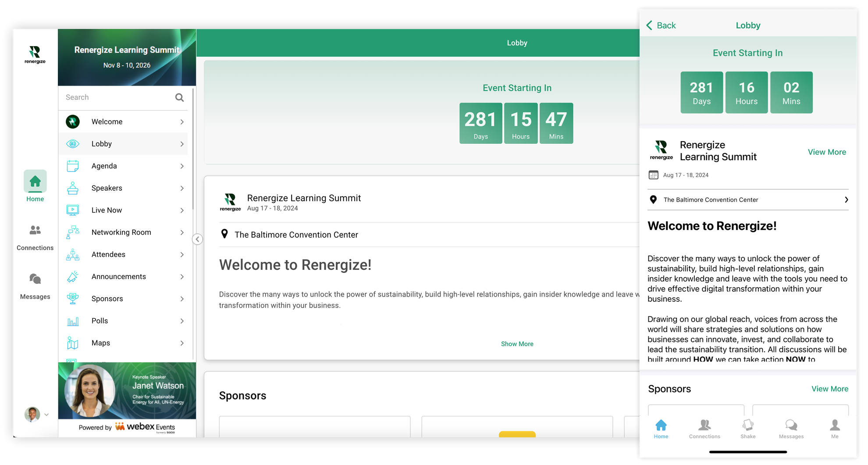
Task: Click the search magnifier icon
Action: click(179, 97)
